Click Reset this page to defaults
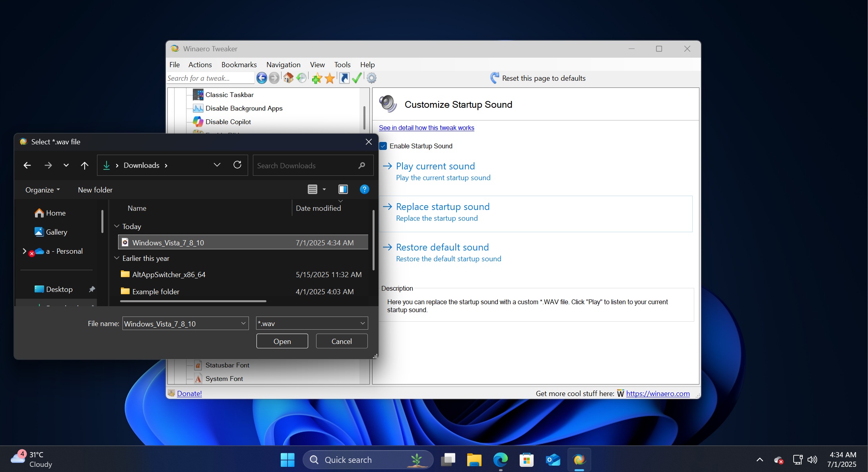This screenshot has height=472, width=868. [538, 78]
